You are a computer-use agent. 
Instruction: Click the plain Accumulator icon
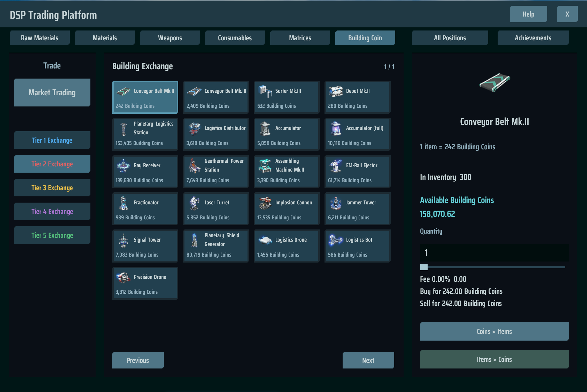pyautogui.click(x=265, y=128)
